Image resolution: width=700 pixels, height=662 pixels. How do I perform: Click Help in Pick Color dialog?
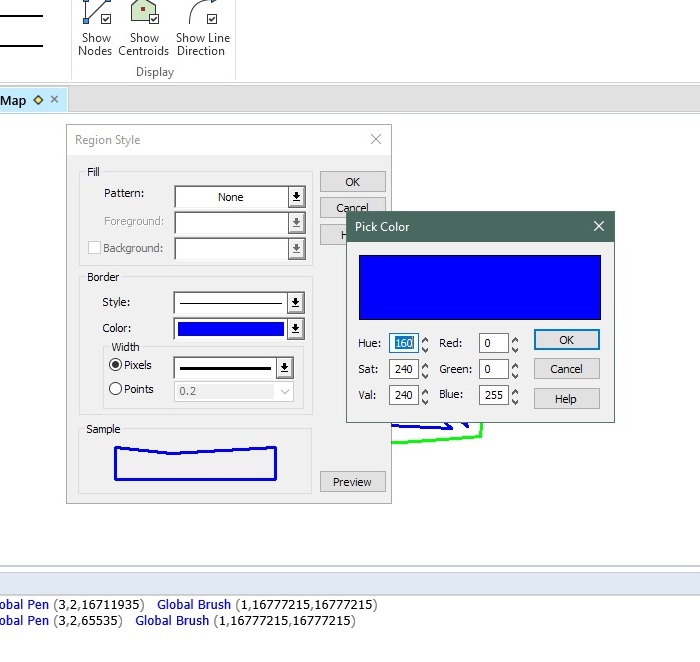(566, 398)
